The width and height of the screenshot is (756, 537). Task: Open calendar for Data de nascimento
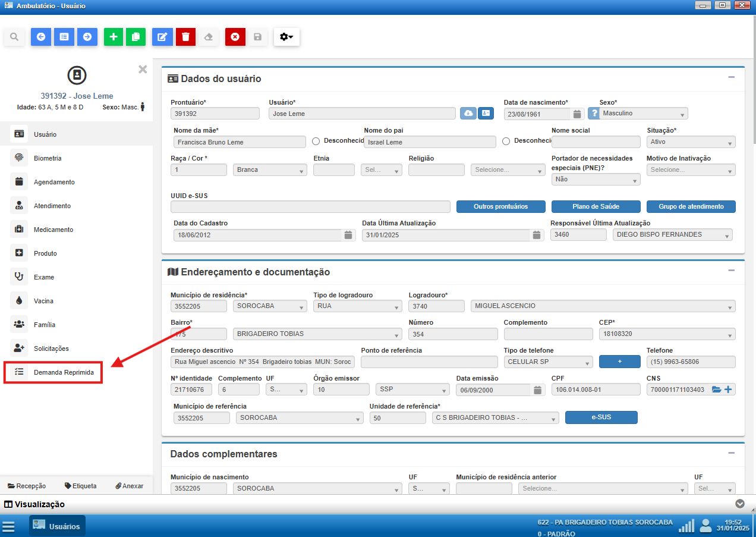click(x=577, y=114)
